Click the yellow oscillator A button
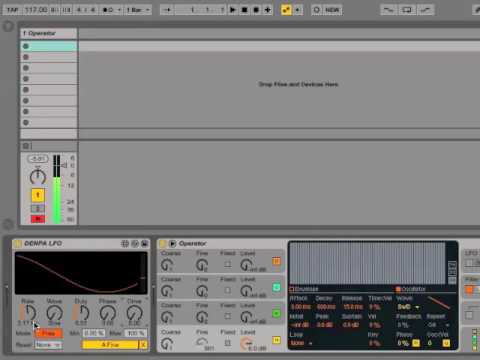The width and height of the screenshot is (480, 360). pos(276,340)
